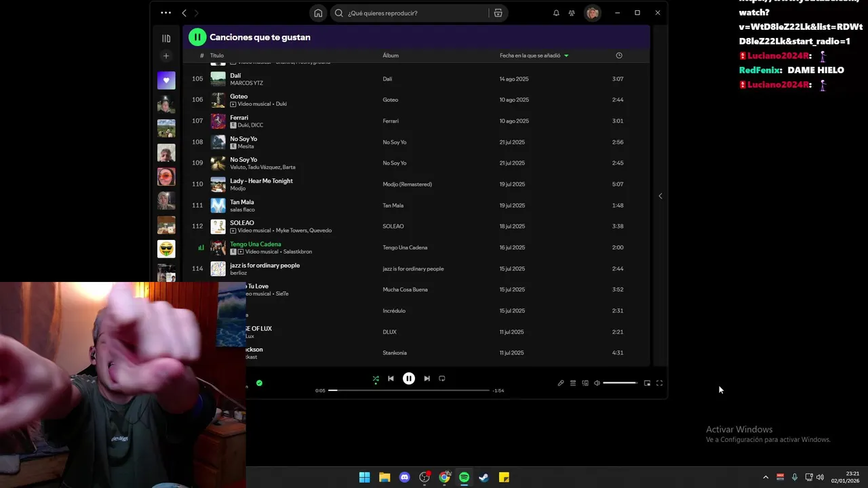
Task: Open artist Myke Towers link
Action: point(292,230)
